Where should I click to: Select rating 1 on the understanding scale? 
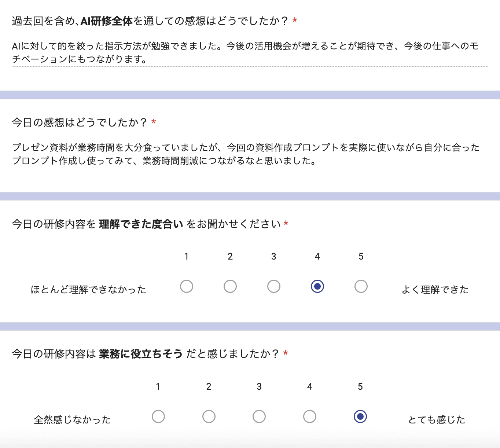coord(187,286)
